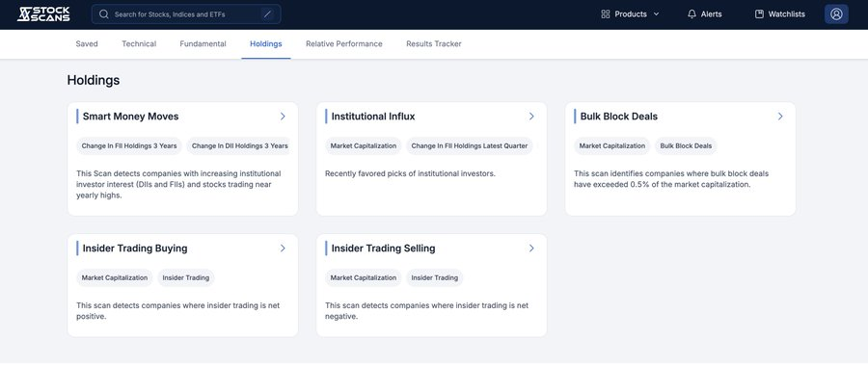This screenshot has width=868, height=366.
Task: Click the 'bulk block deals have exceeded 0.5%' description
Action: tap(671, 179)
